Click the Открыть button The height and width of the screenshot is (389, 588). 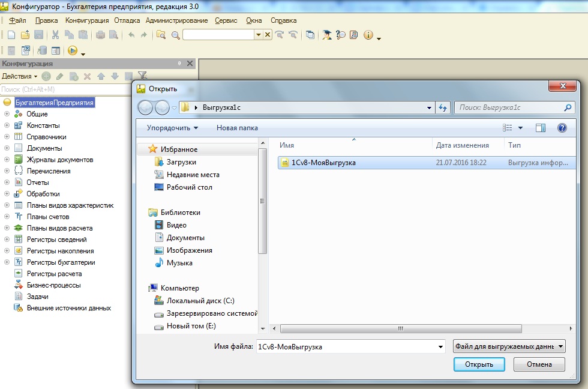pos(479,364)
